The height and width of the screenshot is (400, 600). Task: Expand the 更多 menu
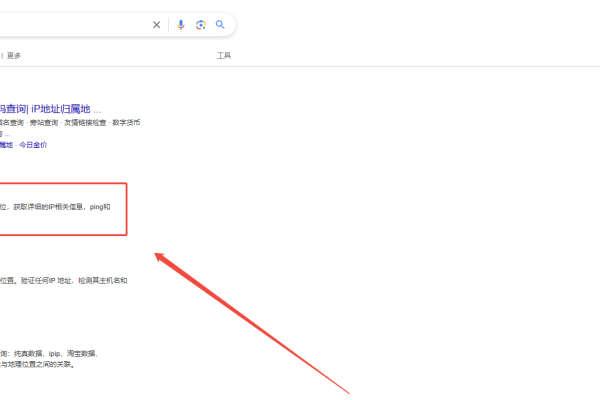[13, 56]
